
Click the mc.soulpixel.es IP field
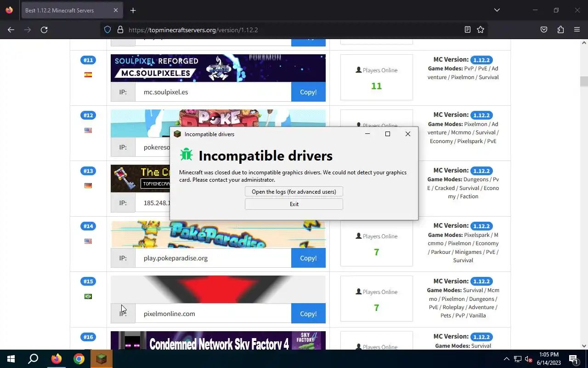[x=213, y=92]
